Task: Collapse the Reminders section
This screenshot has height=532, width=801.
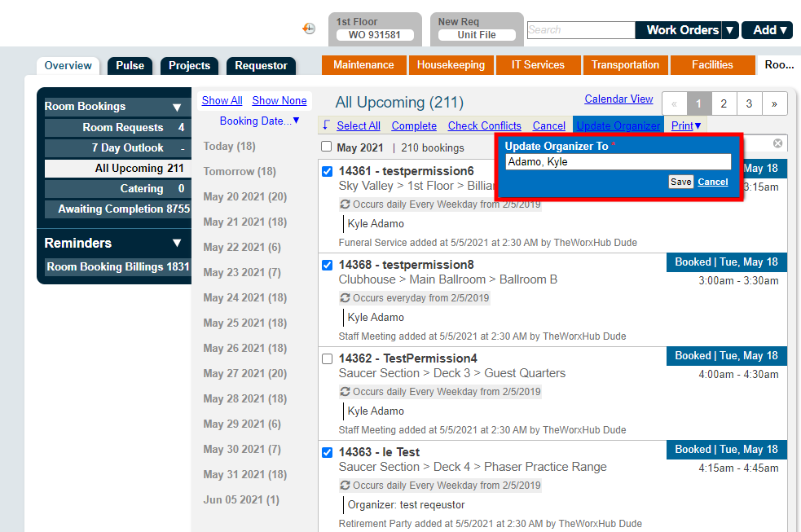Action: [177, 243]
